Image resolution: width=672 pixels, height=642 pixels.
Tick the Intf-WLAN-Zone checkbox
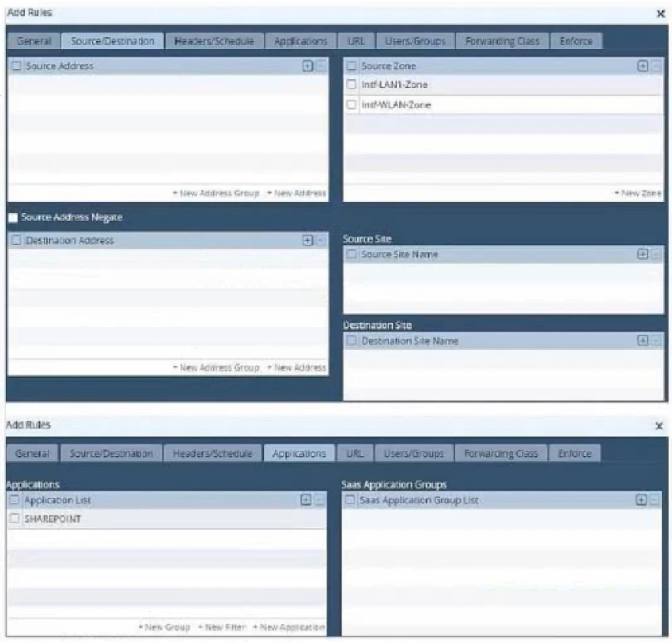tap(351, 104)
